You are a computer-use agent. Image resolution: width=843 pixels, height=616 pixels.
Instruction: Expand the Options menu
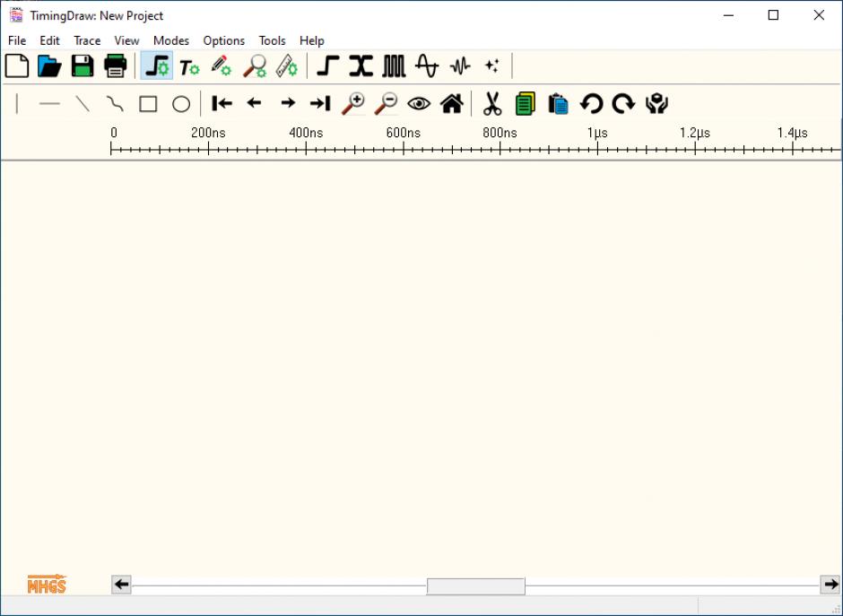click(x=223, y=40)
